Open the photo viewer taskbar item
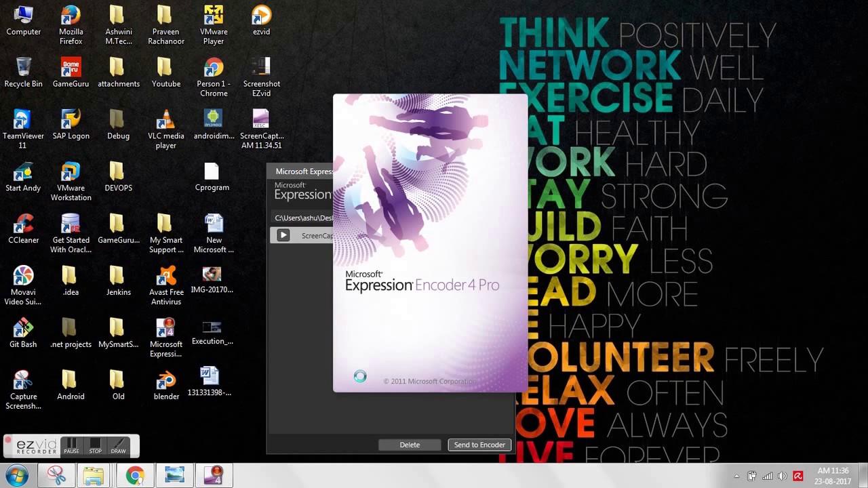The width and height of the screenshot is (868, 488). pos(174,475)
